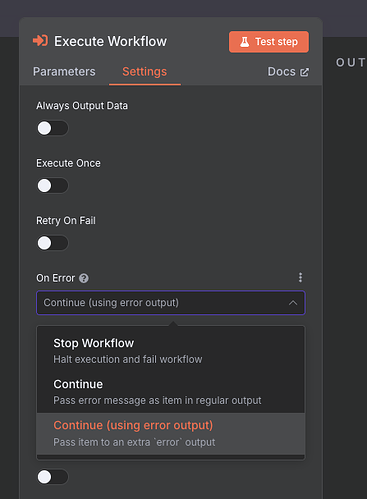The width and height of the screenshot is (367, 499).
Task: Open the Settings tab
Action: pyautogui.click(x=145, y=72)
